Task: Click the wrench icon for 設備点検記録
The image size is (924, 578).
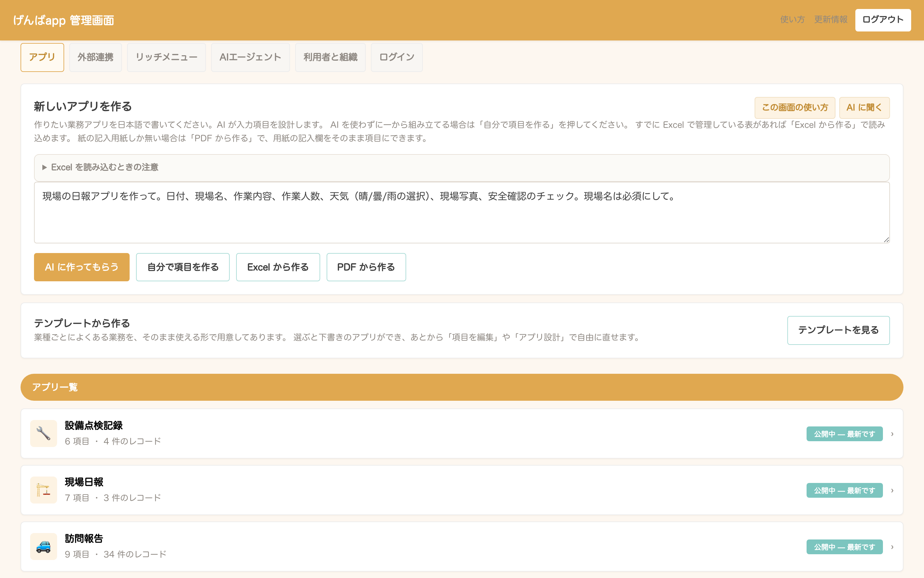Action: pyautogui.click(x=44, y=433)
